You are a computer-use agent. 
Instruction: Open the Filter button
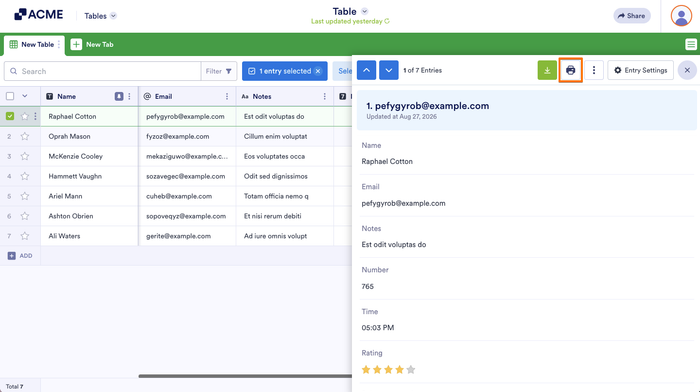tap(219, 71)
